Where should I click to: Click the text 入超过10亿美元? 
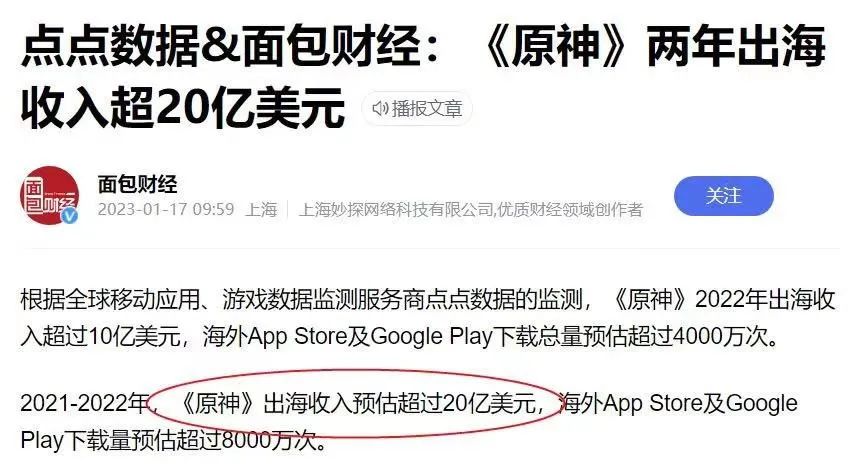(x=100, y=336)
